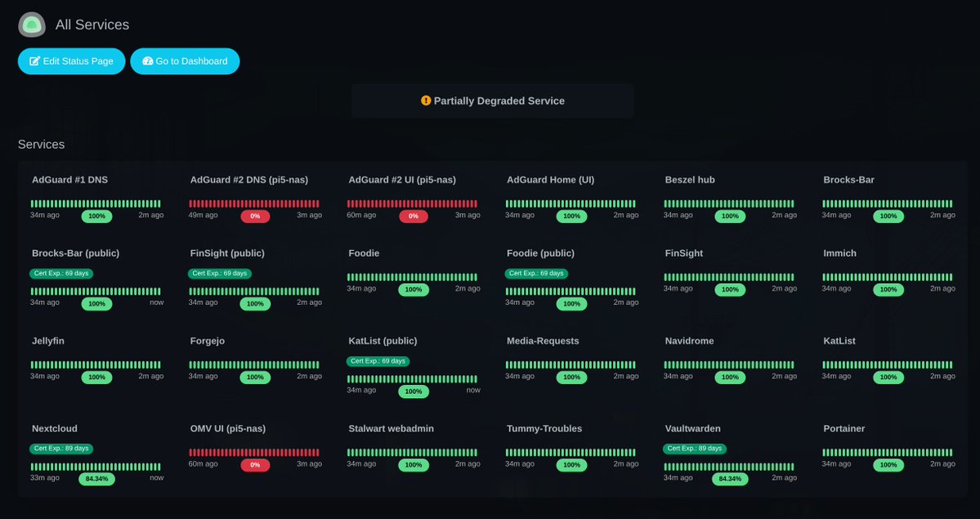Click the Uptime Kuma logo icon
Image resolution: width=980 pixels, height=519 pixels.
(32, 25)
